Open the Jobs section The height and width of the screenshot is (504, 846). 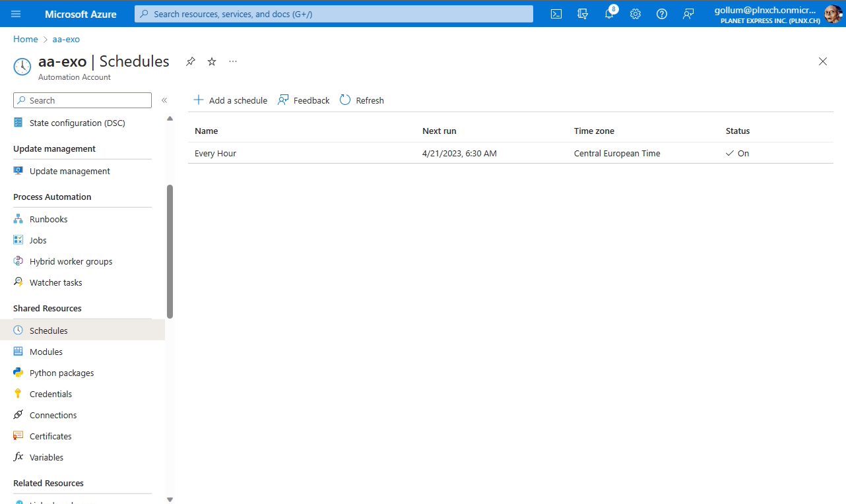[x=38, y=240]
